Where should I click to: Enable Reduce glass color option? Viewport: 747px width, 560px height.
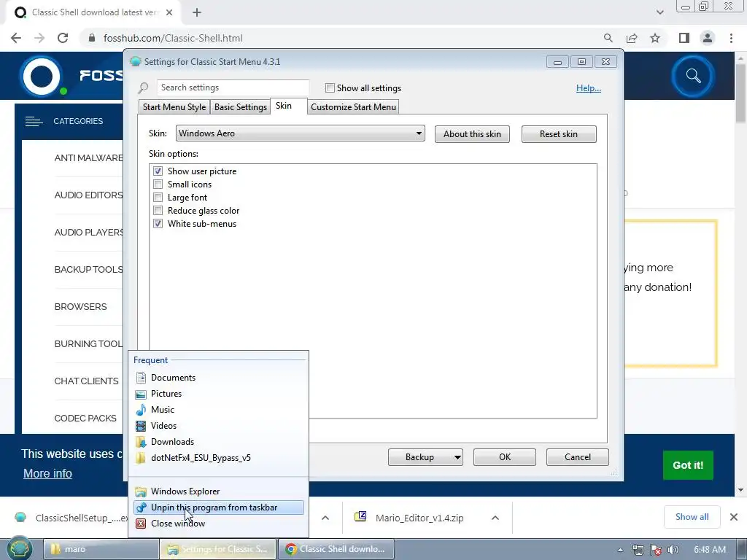pyautogui.click(x=158, y=211)
